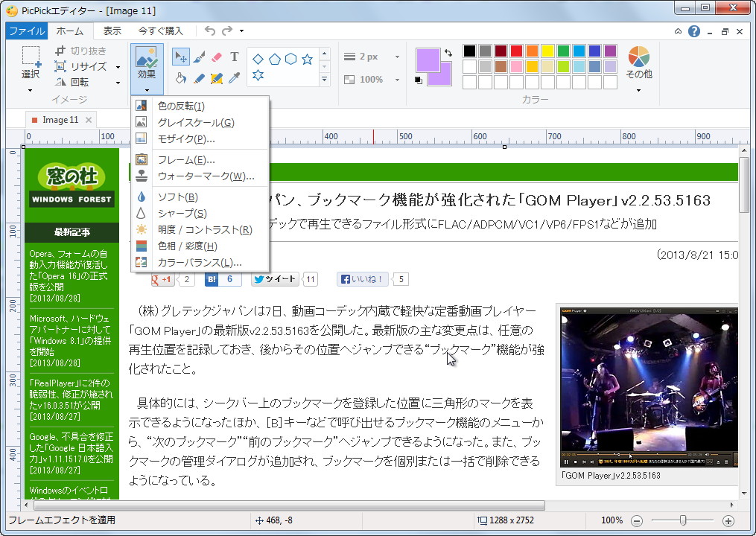Pick the red swatch in color palette
The height and width of the screenshot is (536, 756).
pos(516,51)
